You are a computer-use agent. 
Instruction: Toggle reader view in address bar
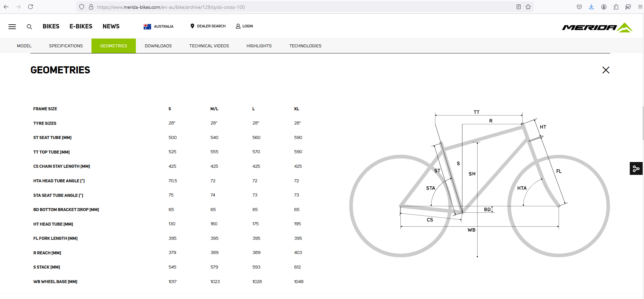[x=518, y=7]
